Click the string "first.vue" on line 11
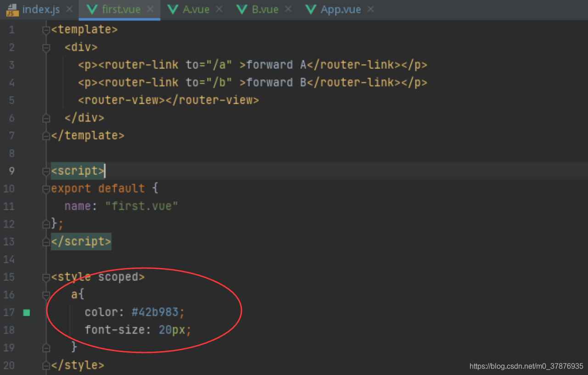The image size is (588, 375). pos(141,206)
